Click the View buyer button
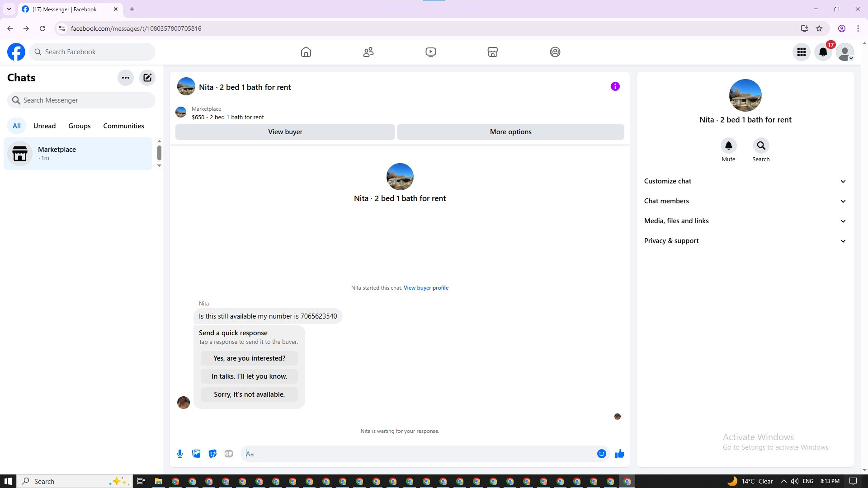Viewport: 868px width, 488px height. pyautogui.click(x=285, y=132)
